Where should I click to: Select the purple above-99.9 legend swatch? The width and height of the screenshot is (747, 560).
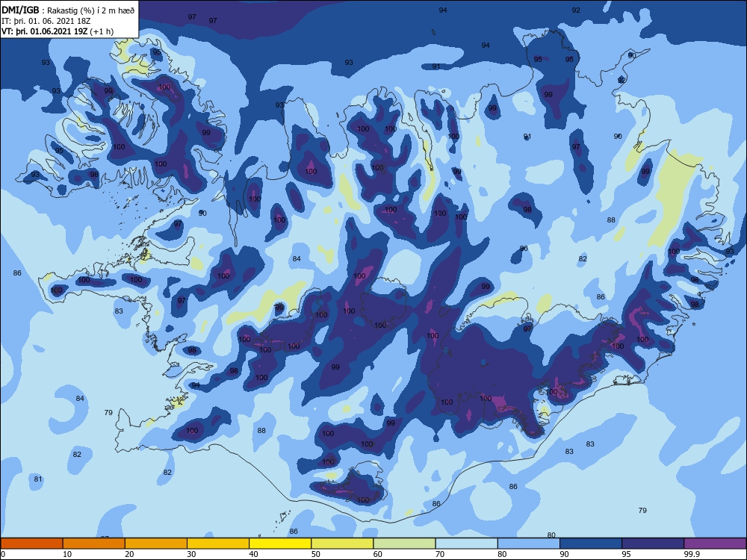[x=715, y=544]
